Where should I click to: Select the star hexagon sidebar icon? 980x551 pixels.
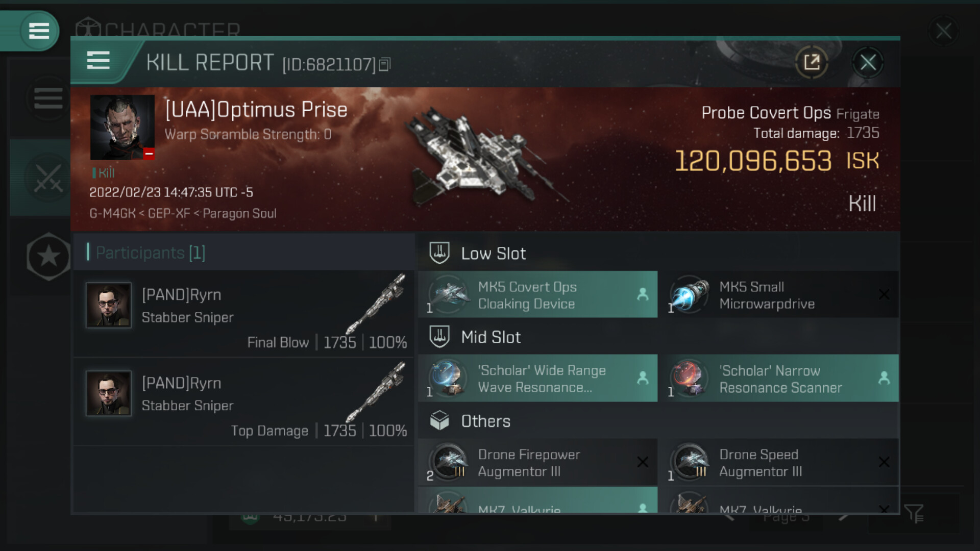point(48,256)
